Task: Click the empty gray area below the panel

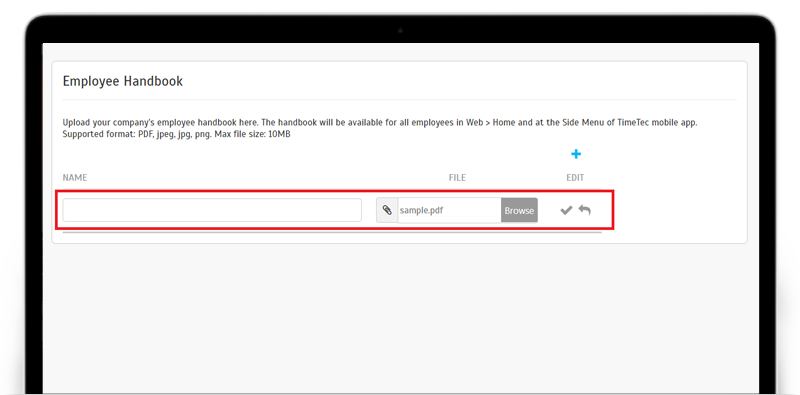Action: tap(400, 316)
